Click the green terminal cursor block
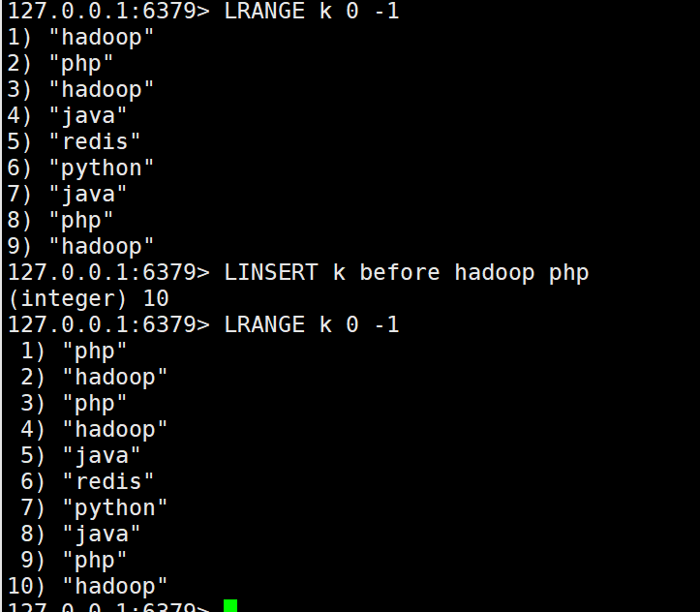This screenshot has width=700, height=612. (230, 606)
